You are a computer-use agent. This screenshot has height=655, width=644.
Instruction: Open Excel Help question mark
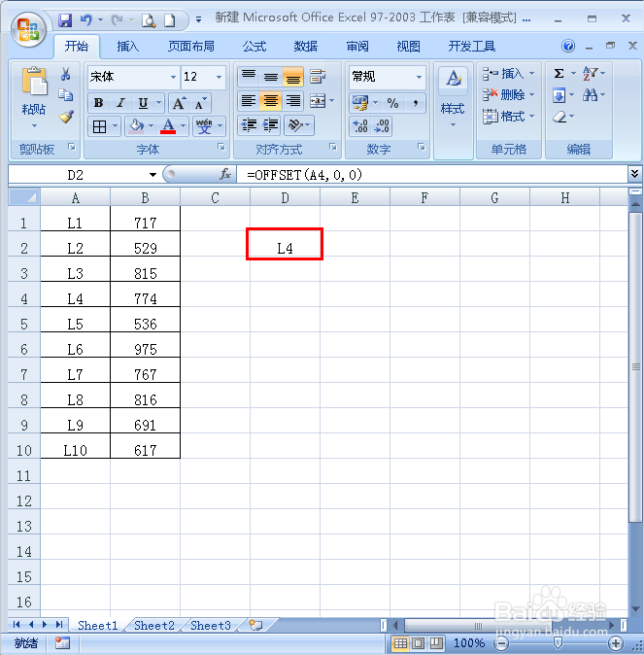[568, 46]
